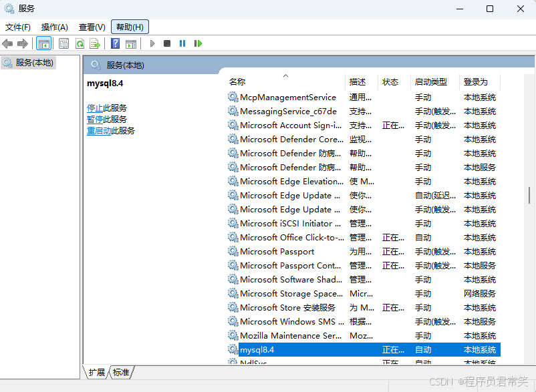Click the Services app icon in title bar

click(x=9, y=9)
